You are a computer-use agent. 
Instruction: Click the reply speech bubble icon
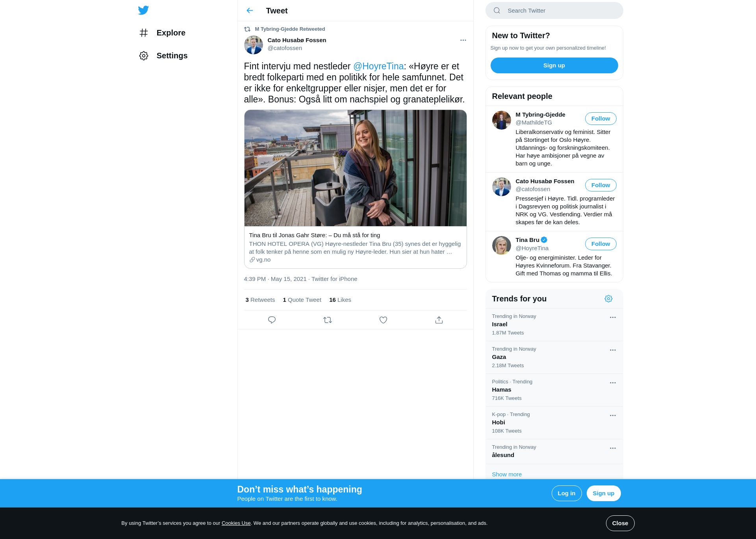pos(272,320)
